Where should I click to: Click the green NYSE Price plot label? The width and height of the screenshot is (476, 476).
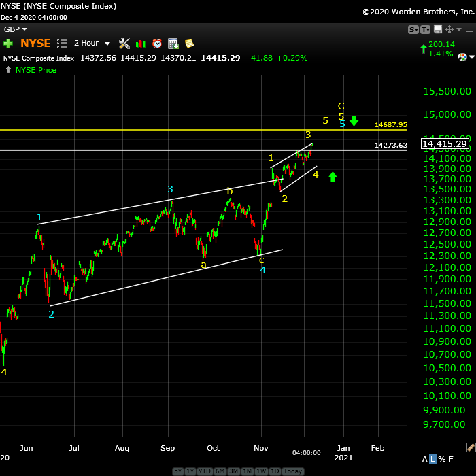click(36, 70)
